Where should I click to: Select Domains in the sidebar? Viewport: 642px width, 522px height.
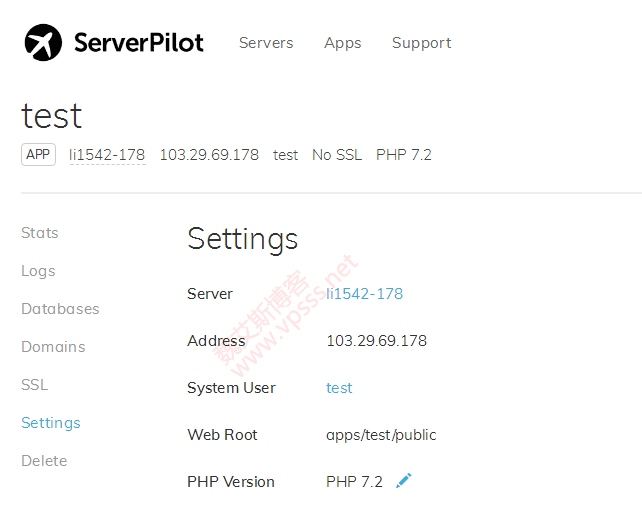[x=53, y=347]
